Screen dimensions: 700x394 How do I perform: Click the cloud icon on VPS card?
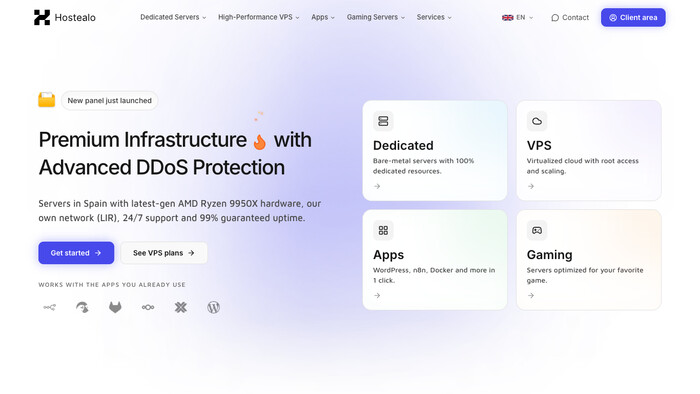pos(537,121)
